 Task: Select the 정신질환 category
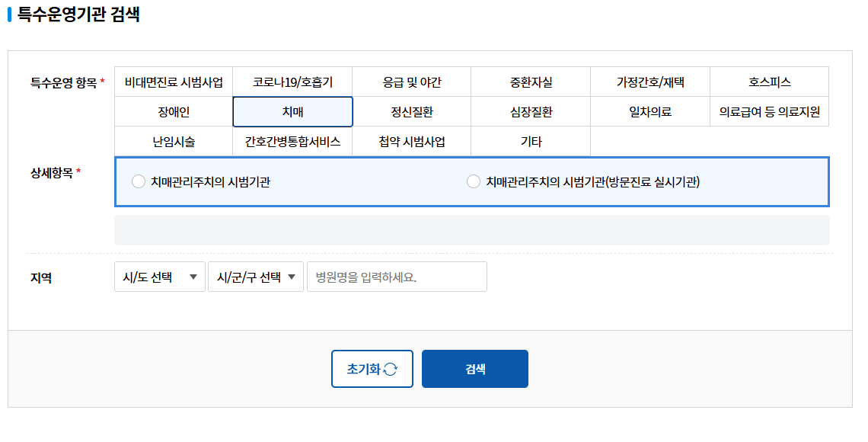pos(411,111)
